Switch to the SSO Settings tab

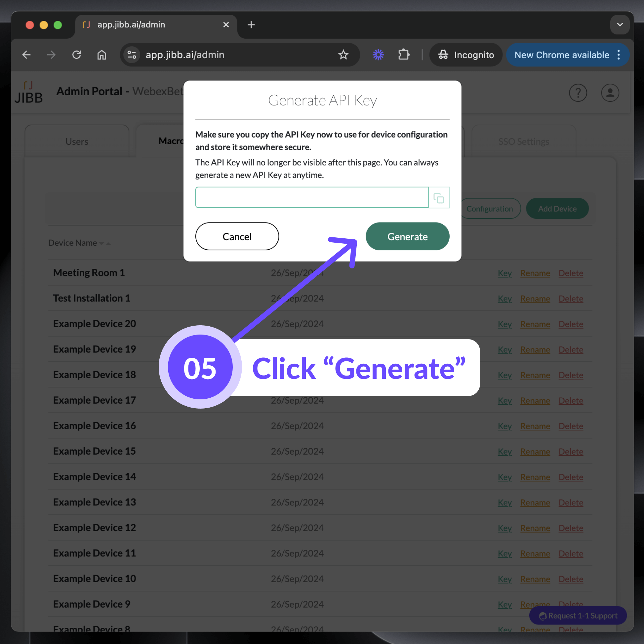point(524,141)
